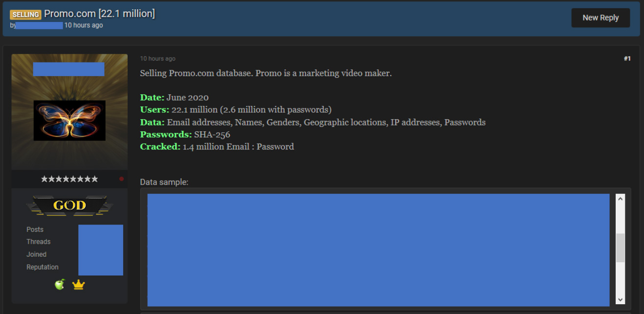Click the data sample scrollbar up arrow
The image size is (644, 314).
pos(620,199)
